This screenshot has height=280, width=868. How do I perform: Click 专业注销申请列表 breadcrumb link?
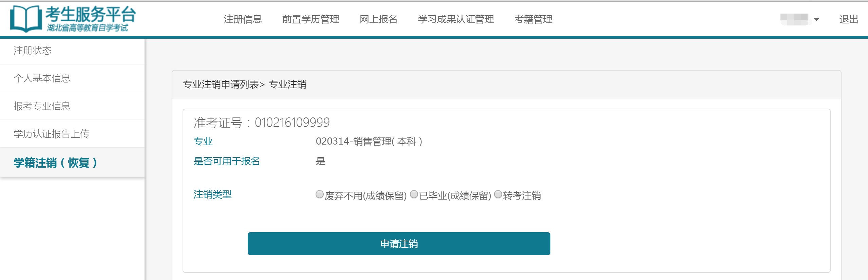point(221,84)
